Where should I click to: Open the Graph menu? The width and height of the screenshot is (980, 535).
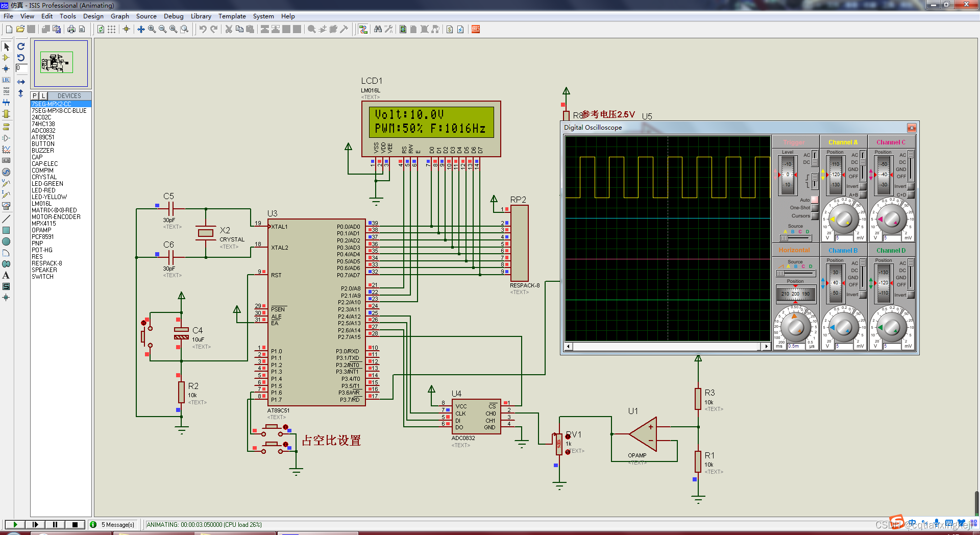(120, 16)
